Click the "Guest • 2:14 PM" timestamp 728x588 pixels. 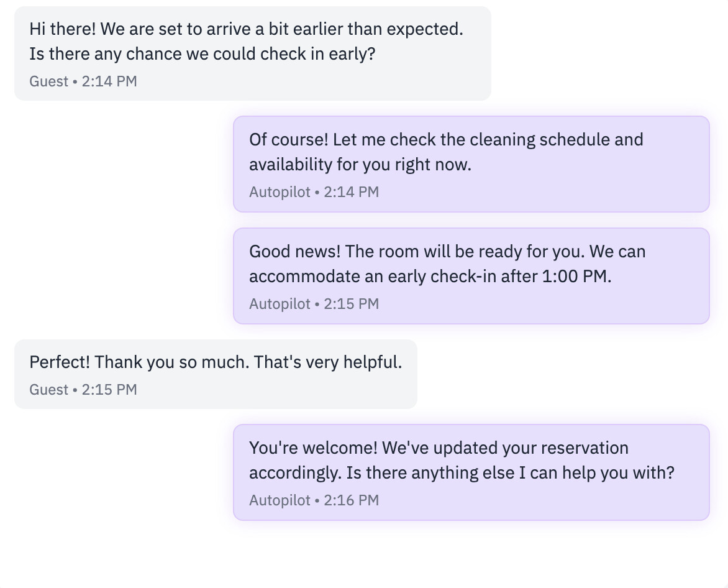click(83, 81)
